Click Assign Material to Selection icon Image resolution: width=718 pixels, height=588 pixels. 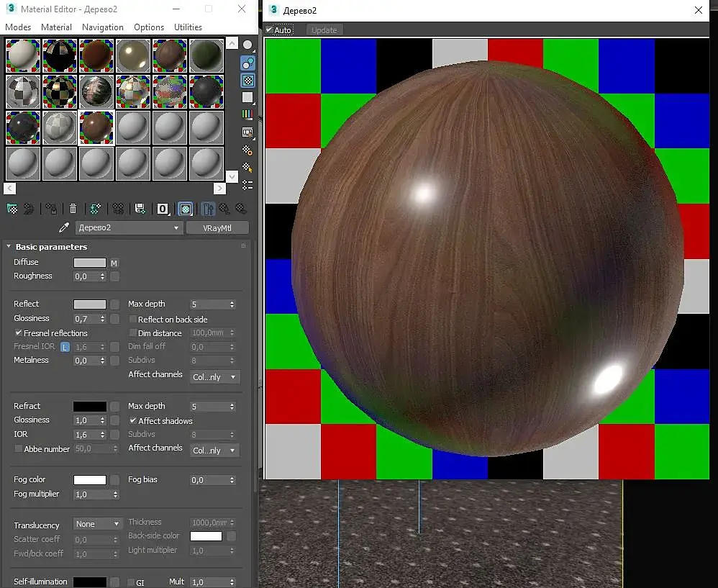(51, 209)
